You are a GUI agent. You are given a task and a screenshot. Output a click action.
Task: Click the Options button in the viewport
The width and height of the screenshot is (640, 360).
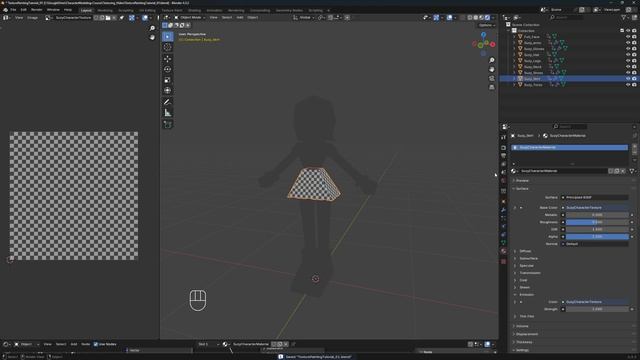pos(487,25)
